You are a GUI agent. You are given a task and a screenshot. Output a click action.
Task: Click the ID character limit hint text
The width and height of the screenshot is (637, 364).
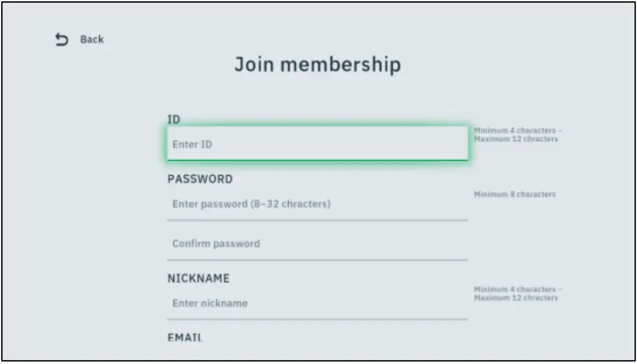(x=518, y=135)
